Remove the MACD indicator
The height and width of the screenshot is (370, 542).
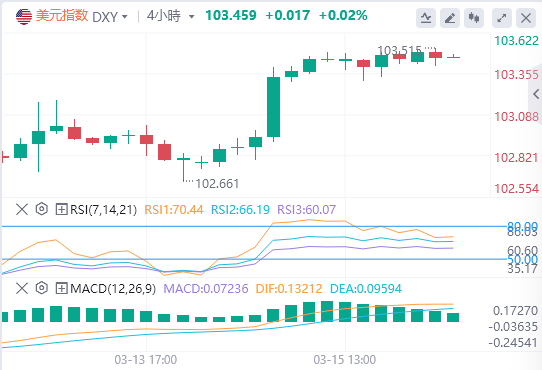point(22,288)
